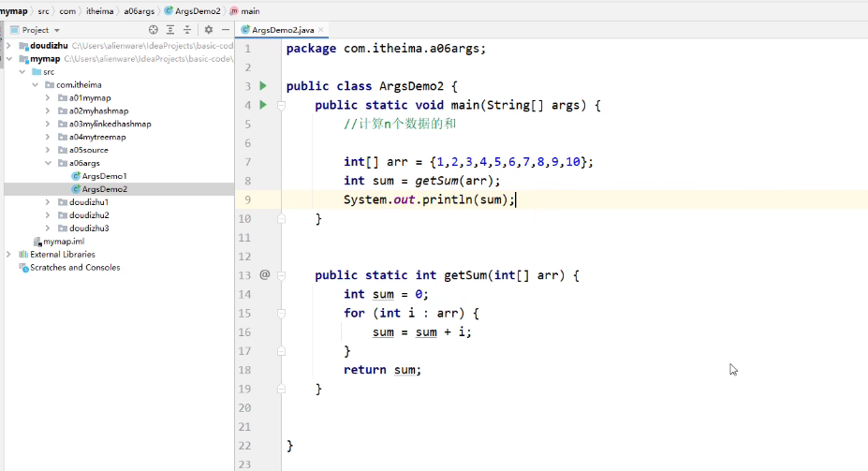The image size is (868, 471).
Task: Hide the Project panel with minus icon
Action: coord(226,30)
